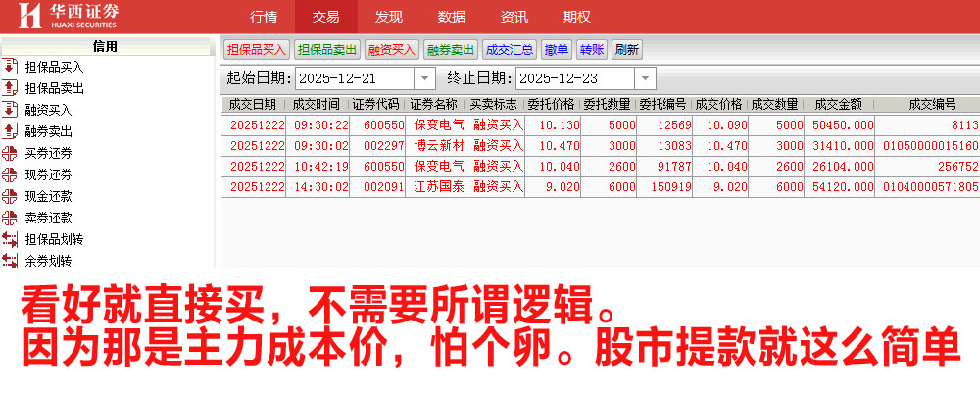The height and width of the screenshot is (395, 980).
Task: Switch to the 期权 tab
Action: pos(576,17)
